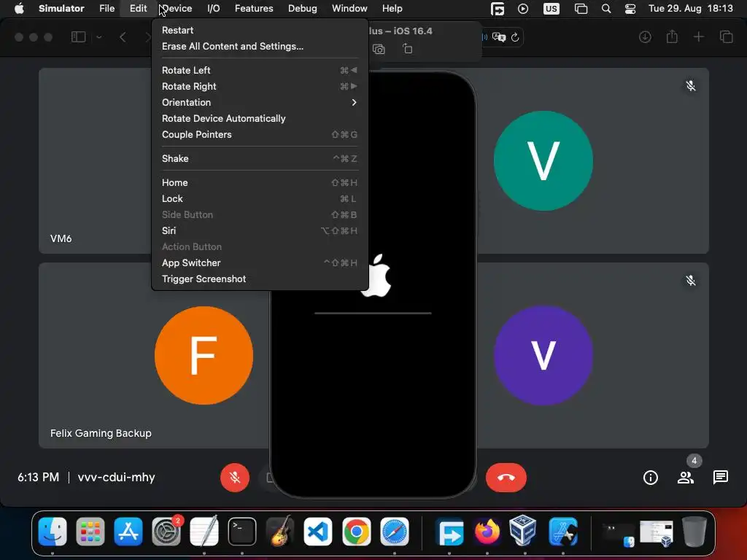Launch GarageBand from the dock
This screenshot has height=560, width=747.
pyautogui.click(x=280, y=532)
